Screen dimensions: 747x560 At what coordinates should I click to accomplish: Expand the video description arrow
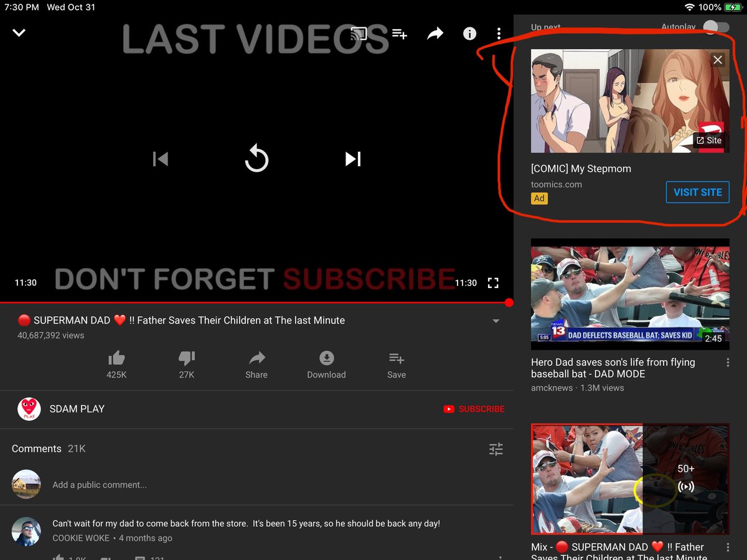[x=496, y=321]
